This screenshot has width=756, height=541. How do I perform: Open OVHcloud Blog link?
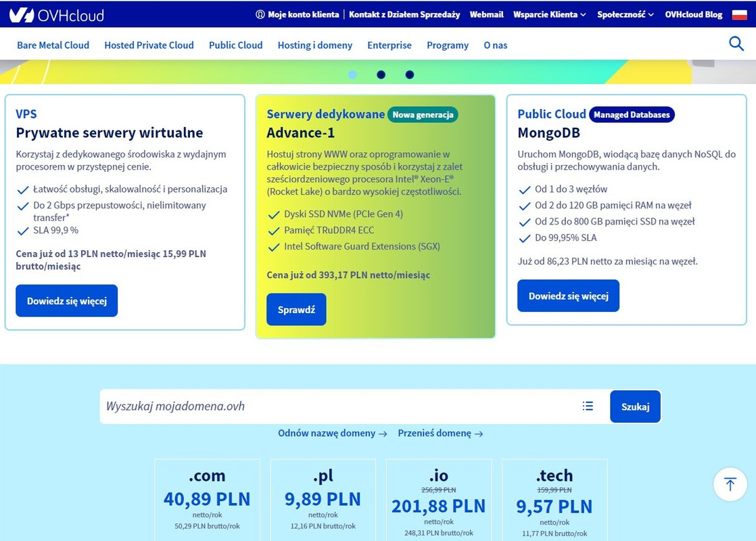pyautogui.click(x=694, y=14)
